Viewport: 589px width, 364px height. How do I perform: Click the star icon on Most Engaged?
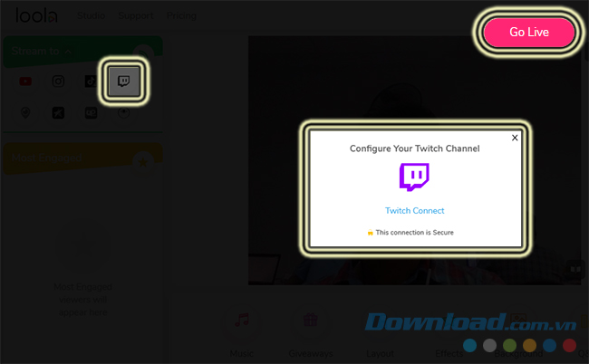point(143,162)
